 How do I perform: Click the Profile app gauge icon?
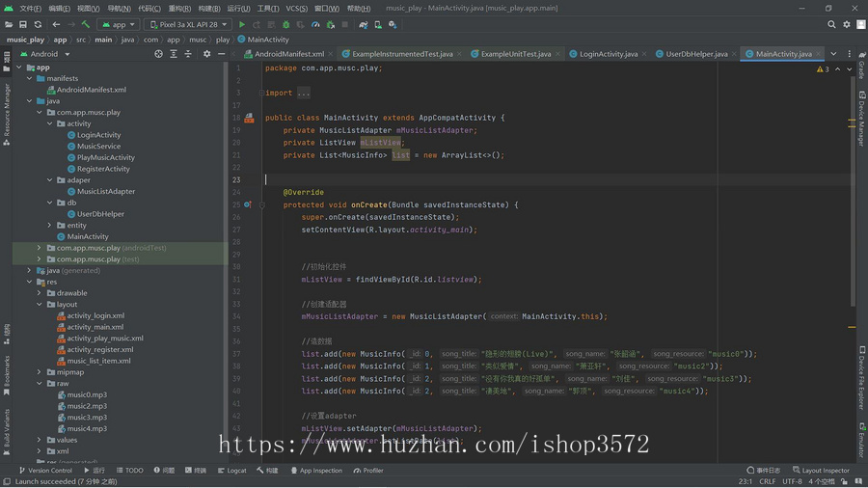tap(315, 24)
